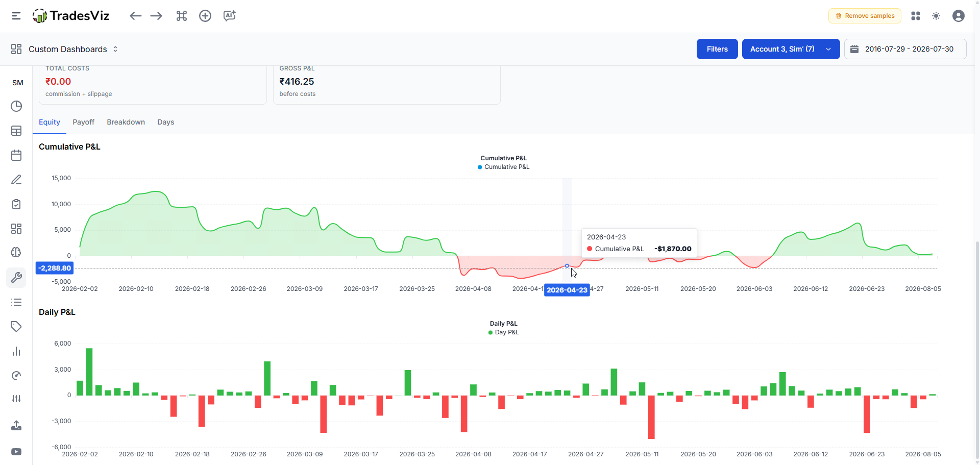Switch to the Payoff tab
This screenshot has height=465, width=980.
pos(83,122)
